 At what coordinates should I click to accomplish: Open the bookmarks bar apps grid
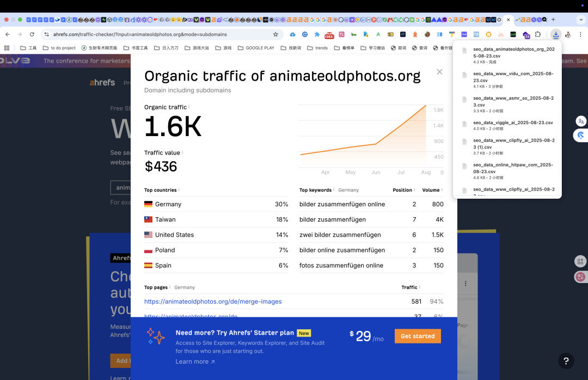[x=7, y=48]
